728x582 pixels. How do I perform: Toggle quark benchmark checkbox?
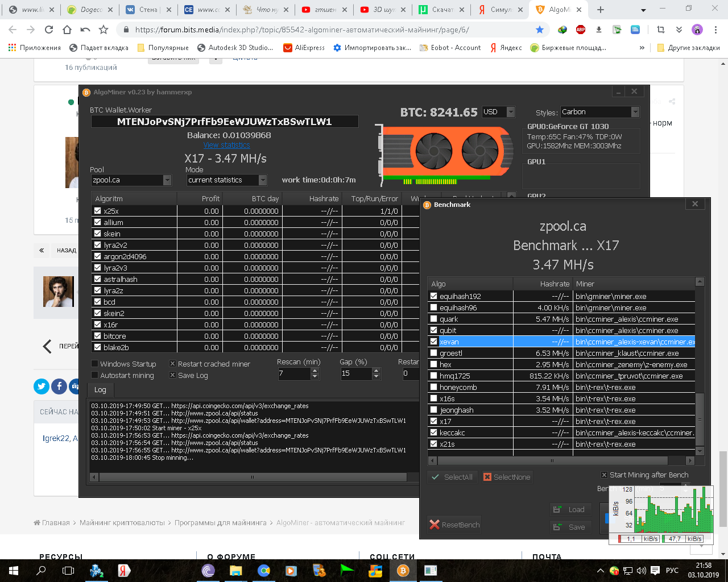434,319
